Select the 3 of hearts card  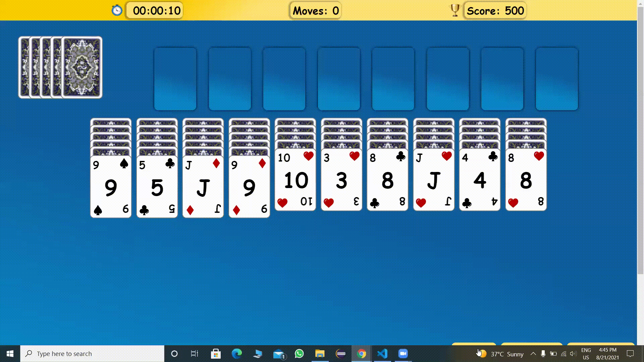coord(341,180)
